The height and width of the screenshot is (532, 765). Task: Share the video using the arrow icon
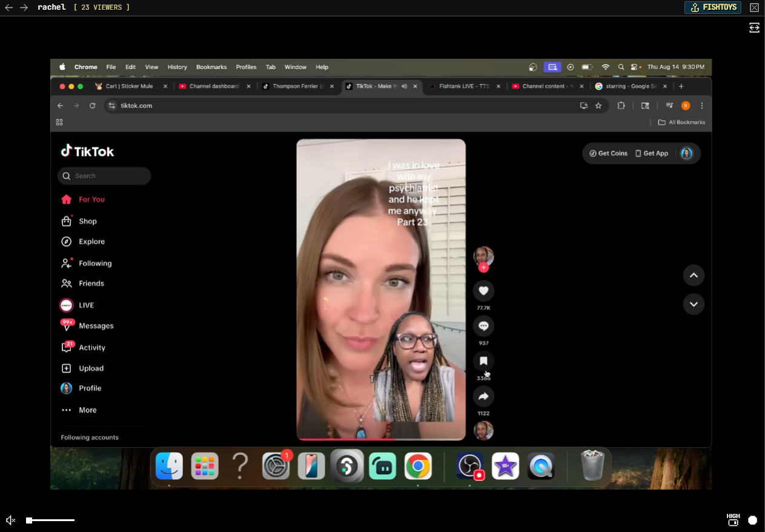(x=483, y=396)
